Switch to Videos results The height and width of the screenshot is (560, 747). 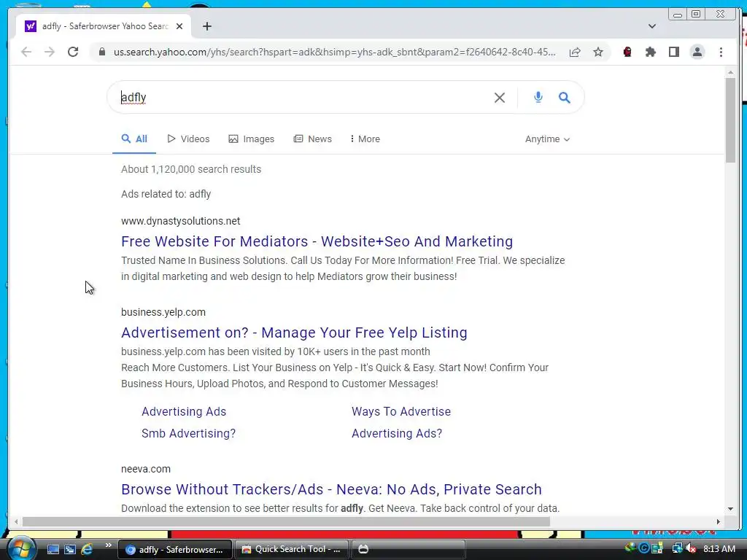(188, 139)
